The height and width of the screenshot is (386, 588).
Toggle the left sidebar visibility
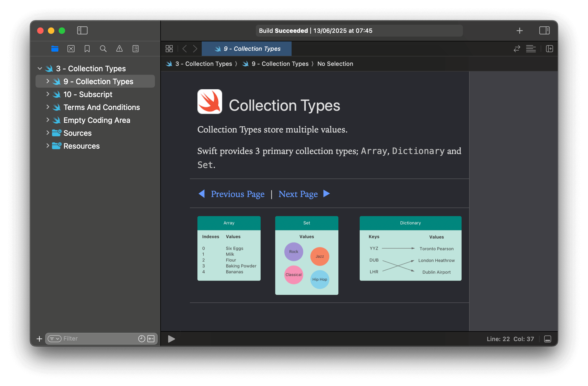(82, 30)
